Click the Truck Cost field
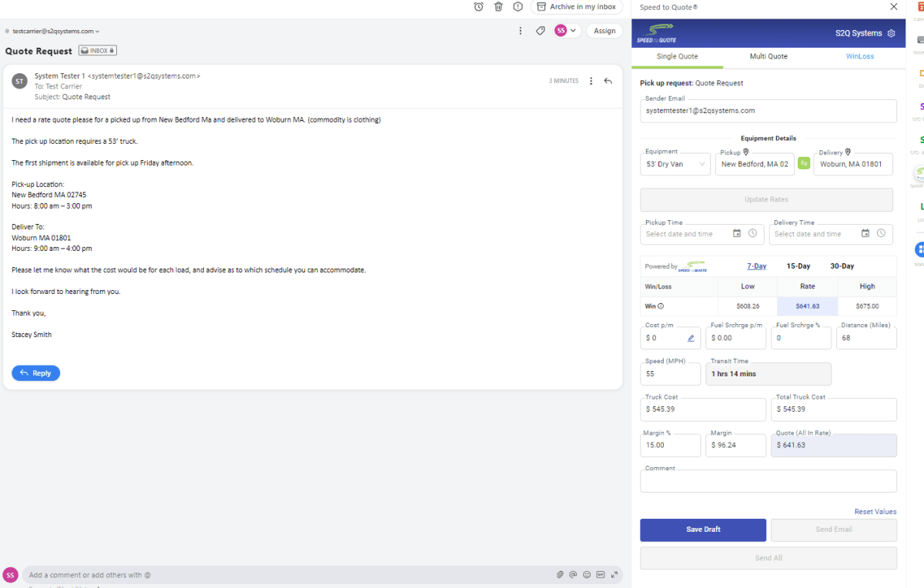The width and height of the screenshot is (924, 588). [x=703, y=409]
